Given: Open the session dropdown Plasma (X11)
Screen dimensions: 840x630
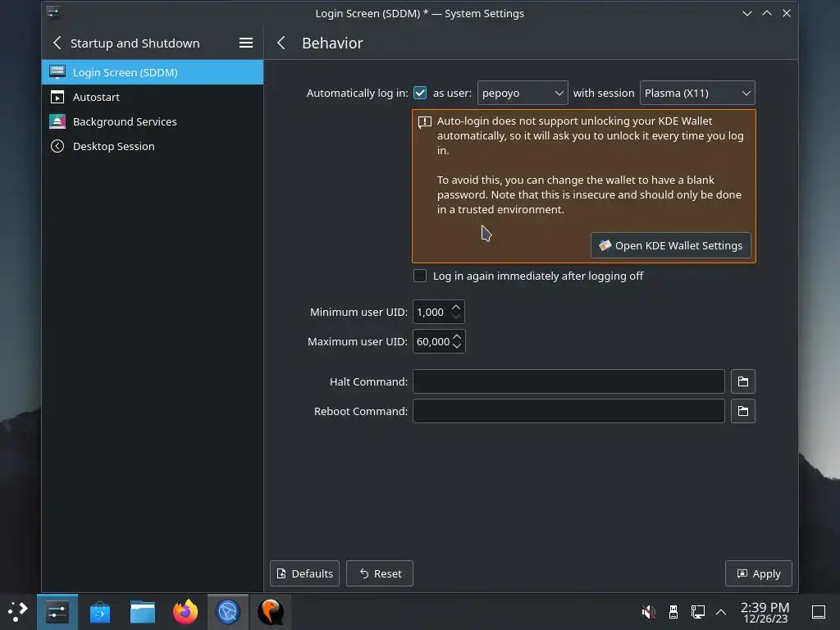Looking at the screenshot, I should pyautogui.click(x=697, y=93).
